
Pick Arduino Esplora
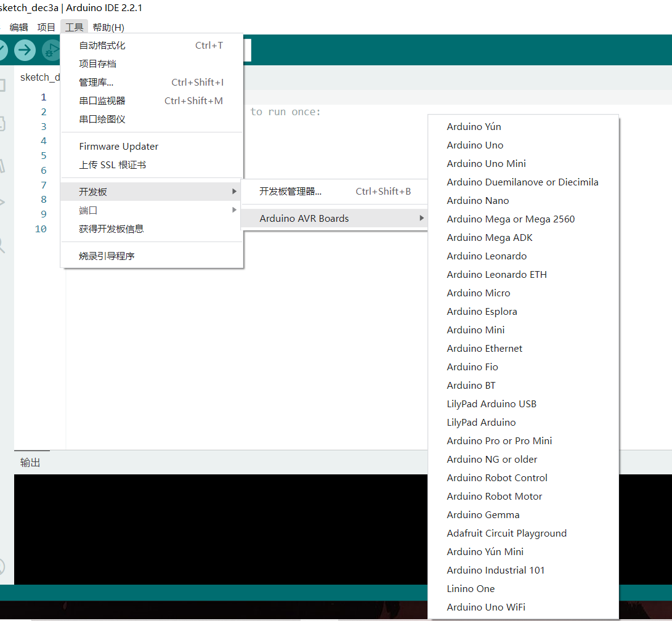524,311
